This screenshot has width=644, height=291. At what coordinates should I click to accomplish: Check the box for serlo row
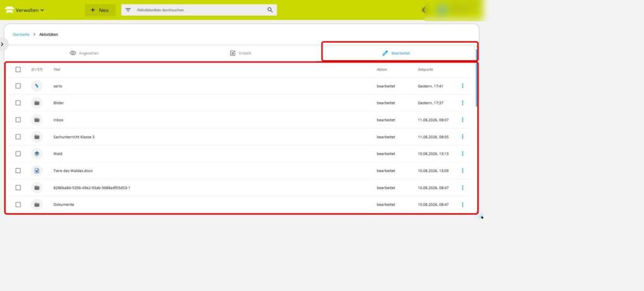click(18, 86)
